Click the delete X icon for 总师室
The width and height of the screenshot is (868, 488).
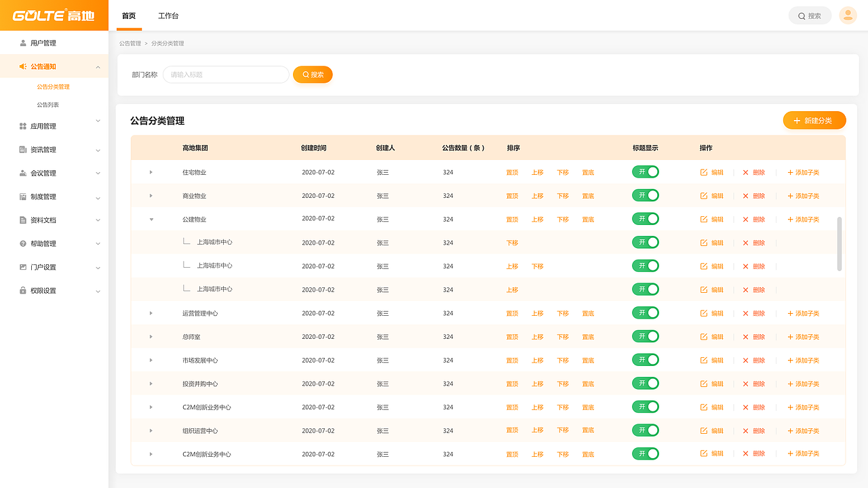746,337
